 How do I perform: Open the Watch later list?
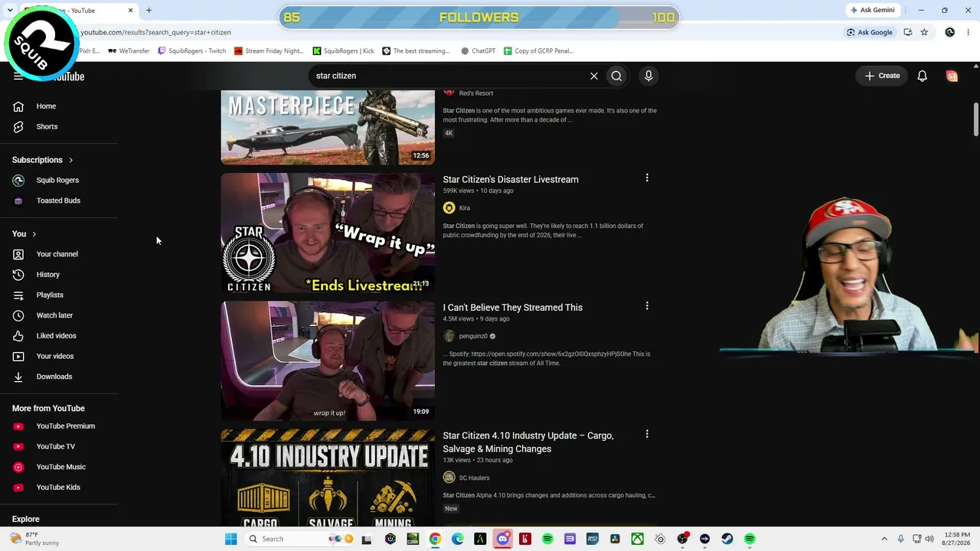click(x=54, y=315)
